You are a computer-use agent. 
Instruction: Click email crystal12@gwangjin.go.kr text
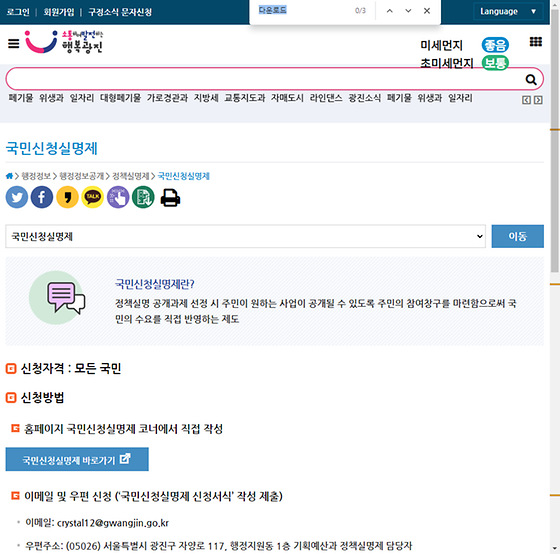click(x=113, y=523)
